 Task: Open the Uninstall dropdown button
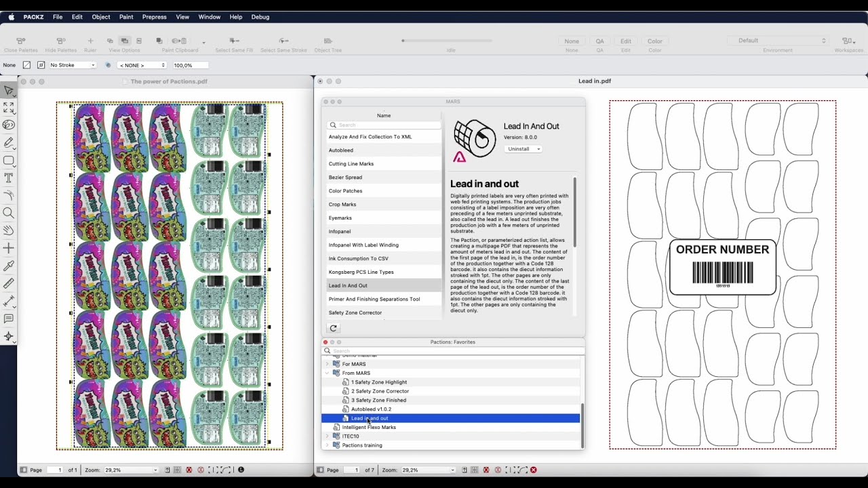523,148
